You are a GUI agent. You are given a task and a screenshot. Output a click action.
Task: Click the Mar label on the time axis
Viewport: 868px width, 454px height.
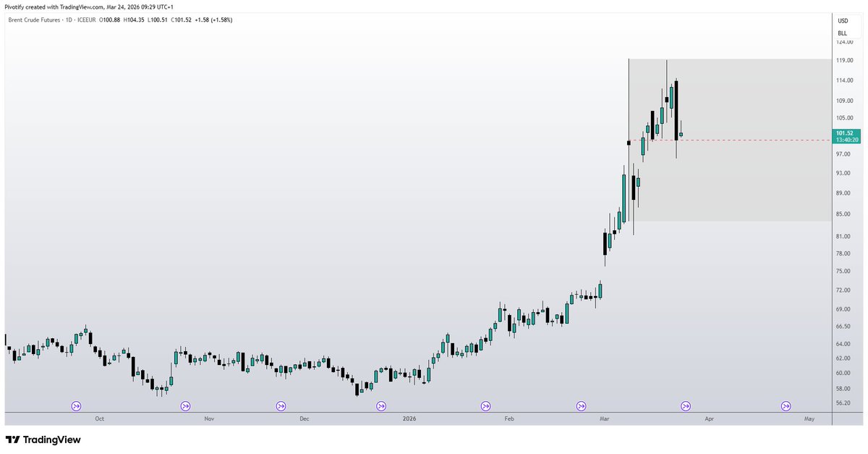click(x=605, y=419)
